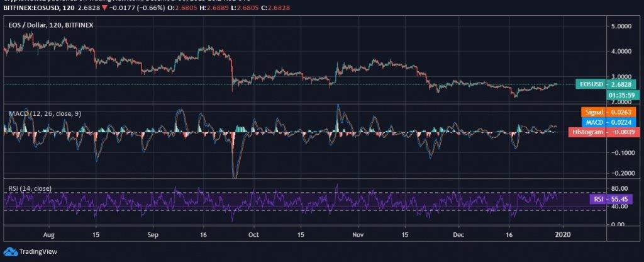Click the 80.00 RSI axis label
This screenshot has height=262, width=644.
619,188
